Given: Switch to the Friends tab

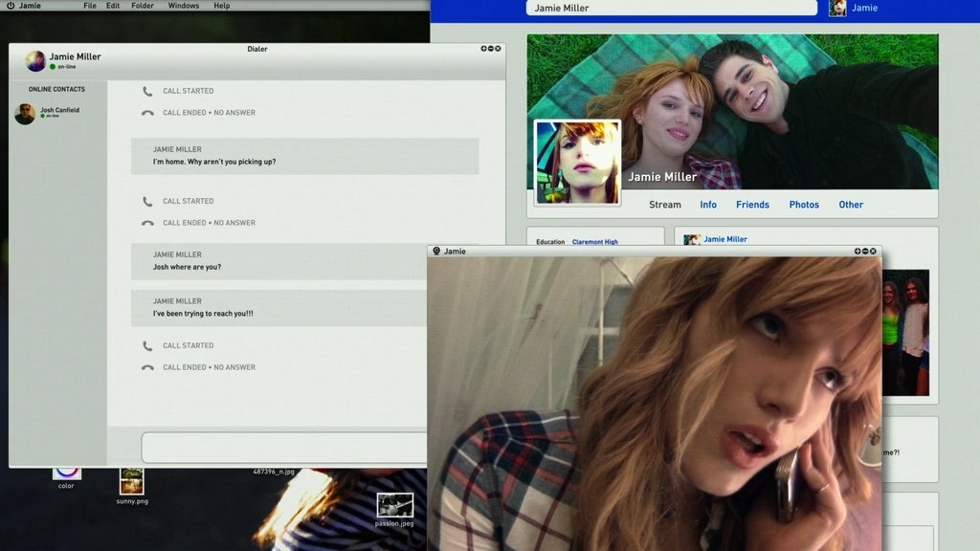Looking at the screenshot, I should coord(752,205).
